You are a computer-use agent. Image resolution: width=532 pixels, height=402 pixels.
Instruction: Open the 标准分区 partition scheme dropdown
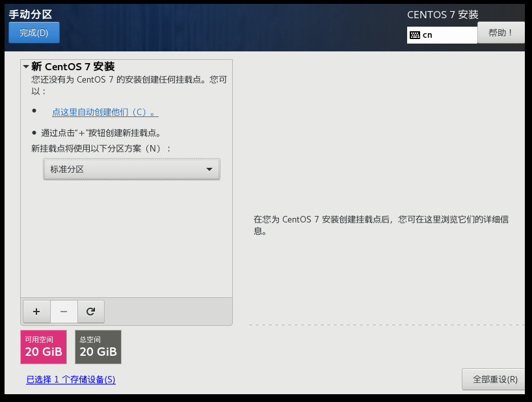click(131, 169)
